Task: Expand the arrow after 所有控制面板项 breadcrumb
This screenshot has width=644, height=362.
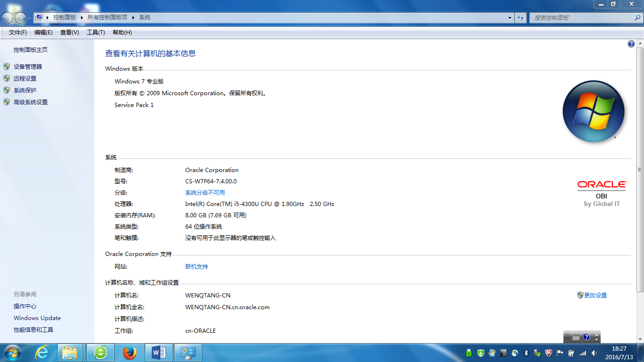Action: pos(133,17)
